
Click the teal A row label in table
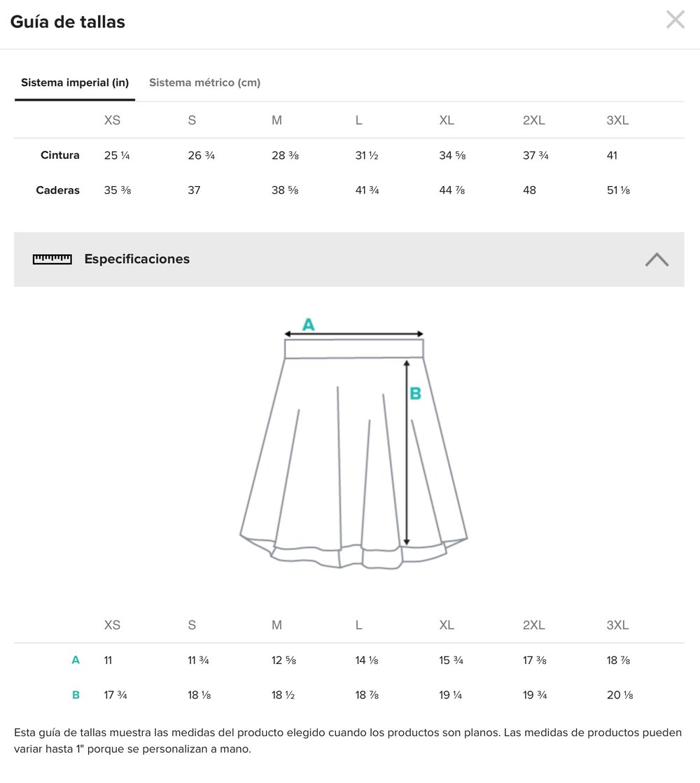pos(76,660)
